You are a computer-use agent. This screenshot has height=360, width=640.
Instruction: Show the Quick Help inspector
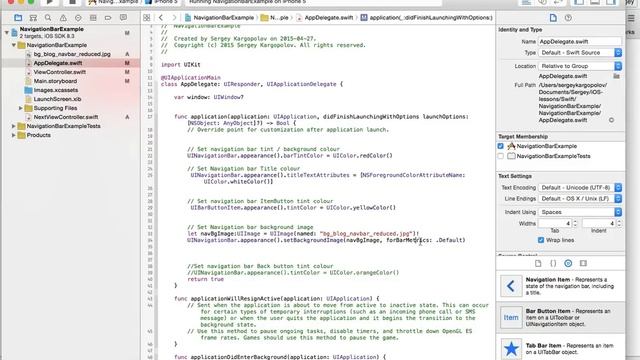[x=568, y=18]
